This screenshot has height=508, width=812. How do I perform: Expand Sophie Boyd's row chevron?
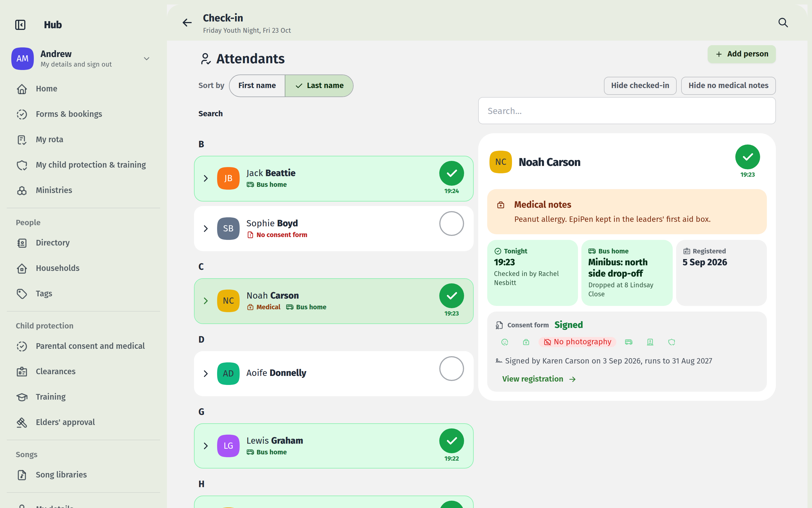206,229
